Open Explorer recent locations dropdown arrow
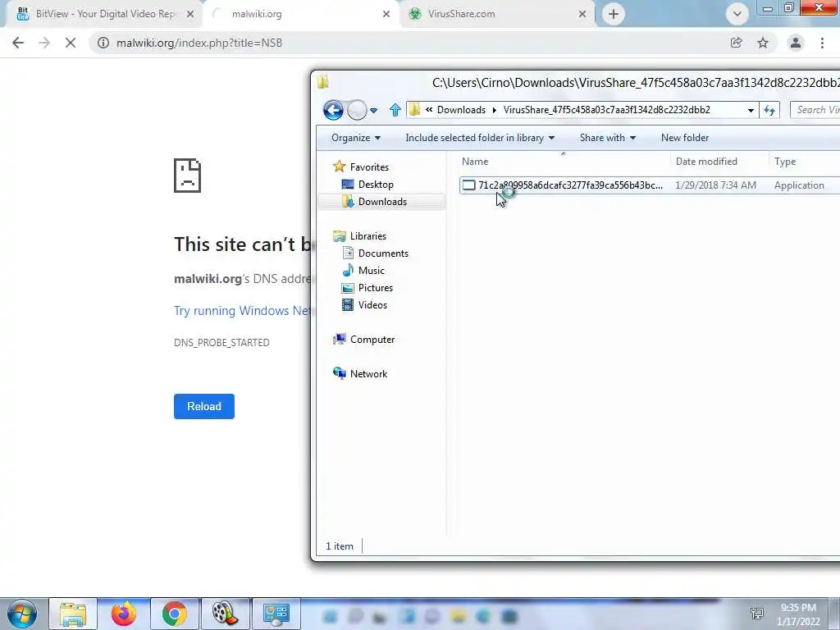This screenshot has width=840, height=630. click(x=373, y=111)
